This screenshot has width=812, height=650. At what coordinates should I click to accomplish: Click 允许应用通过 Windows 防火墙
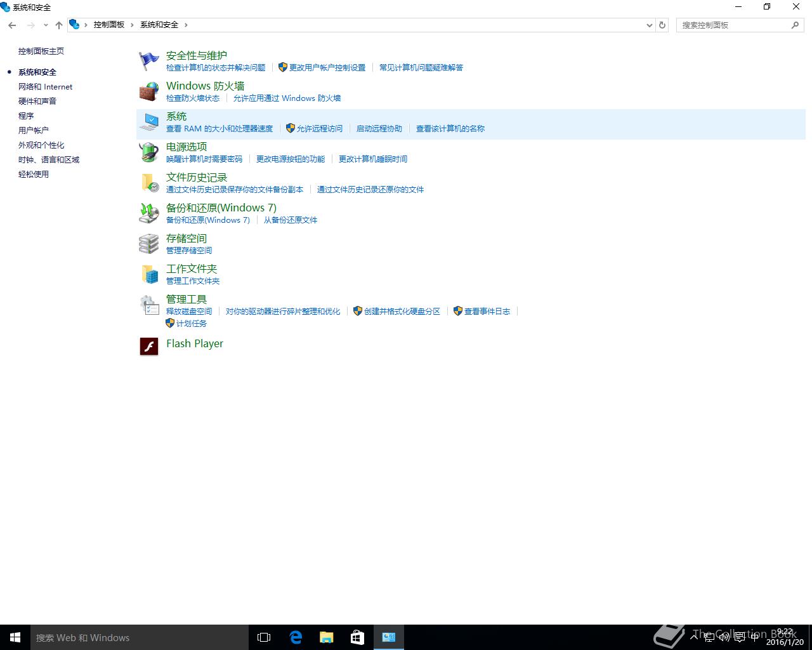(x=287, y=98)
